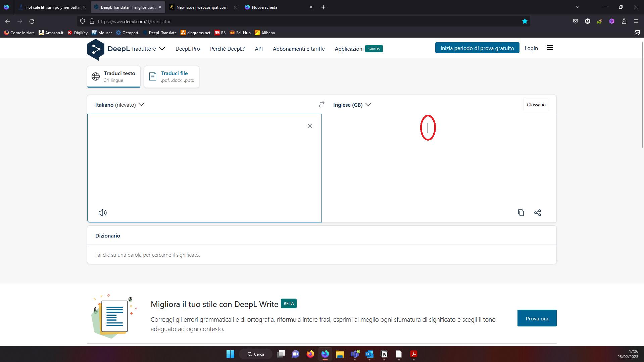
Task: Select the DeepL Pro menu item
Action: [187, 49]
